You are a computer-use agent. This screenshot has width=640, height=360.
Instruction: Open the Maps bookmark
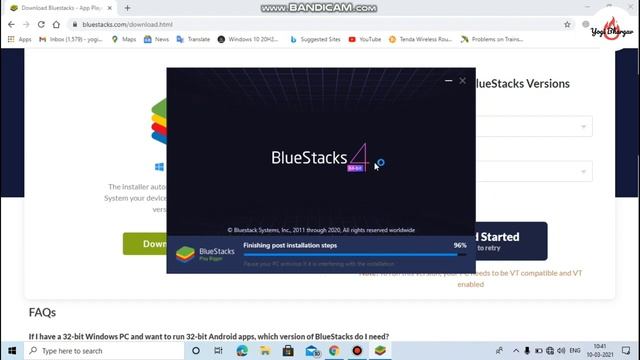pyautogui.click(x=124, y=39)
